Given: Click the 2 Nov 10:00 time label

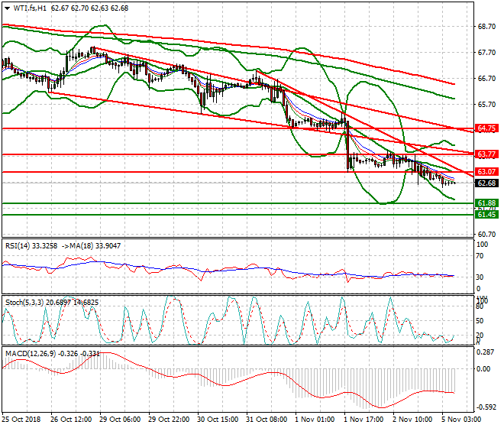Looking at the screenshot, I should (412, 420).
